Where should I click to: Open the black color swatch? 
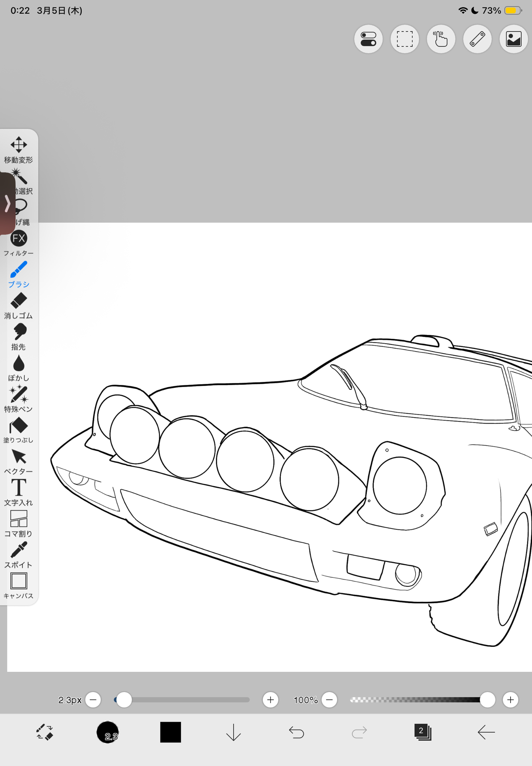click(170, 732)
